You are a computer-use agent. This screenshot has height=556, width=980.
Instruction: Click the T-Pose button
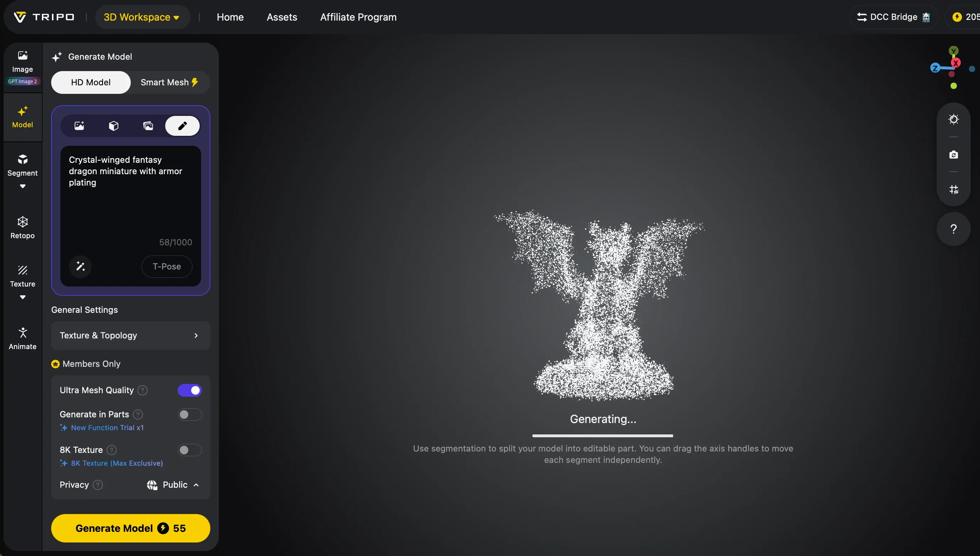tap(167, 266)
